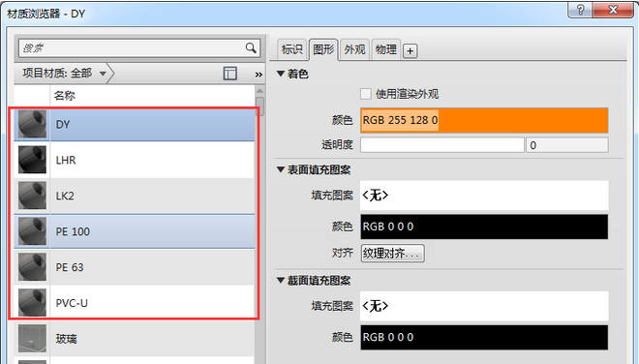Collapse the 着色 section
639x364 pixels.
pos(281,74)
